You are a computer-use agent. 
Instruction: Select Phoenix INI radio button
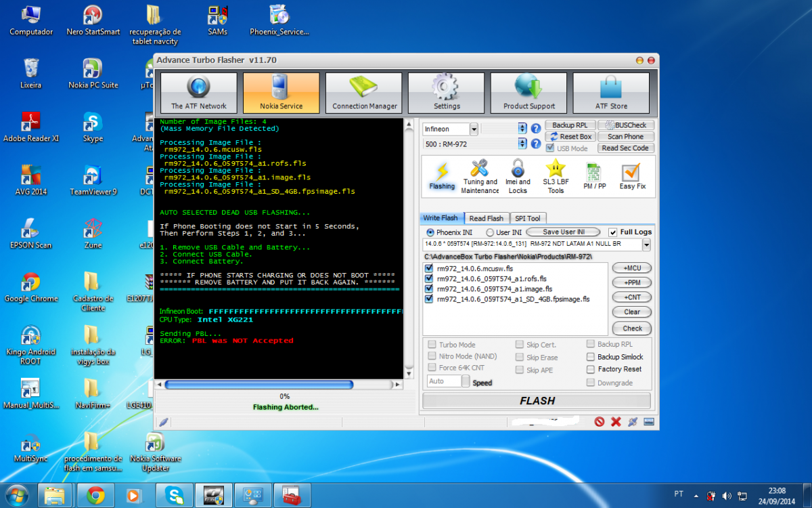[430, 232]
